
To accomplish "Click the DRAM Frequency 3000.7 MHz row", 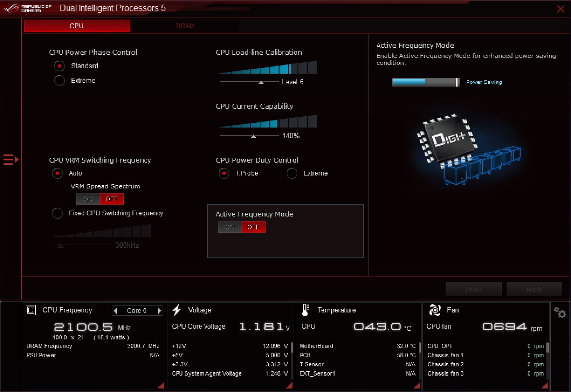I will [93, 346].
